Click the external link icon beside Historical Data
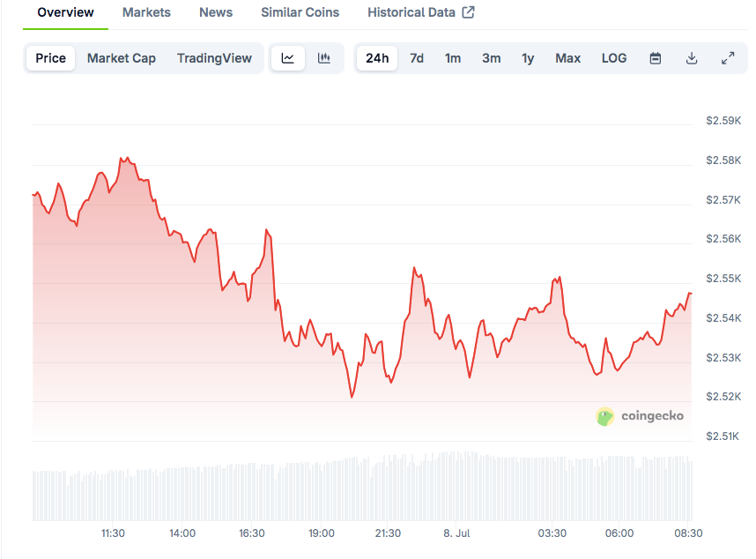The width and height of the screenshot is (756, 559). point(469,12)
